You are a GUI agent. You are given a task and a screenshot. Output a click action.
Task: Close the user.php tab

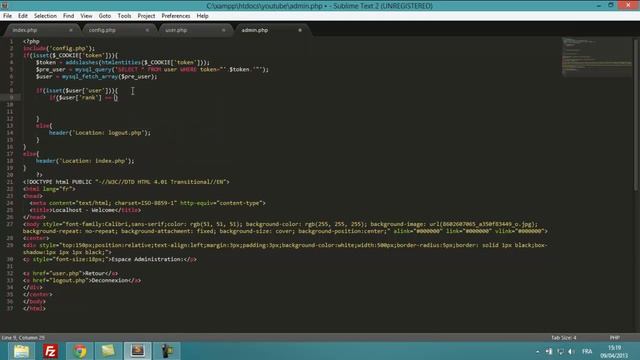click(x=223, y=30)
